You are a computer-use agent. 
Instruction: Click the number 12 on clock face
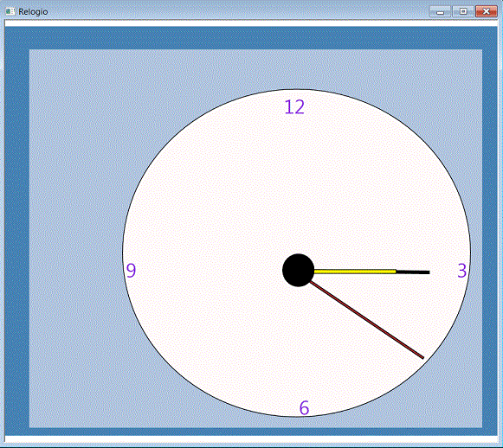coord(294,107)
